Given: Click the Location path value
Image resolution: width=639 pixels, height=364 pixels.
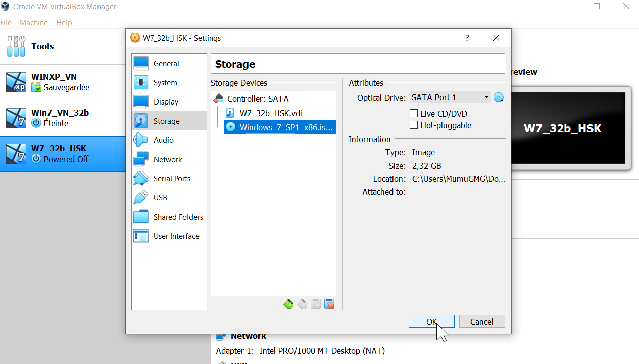Looking at the screenshot, I should (458, 179).
